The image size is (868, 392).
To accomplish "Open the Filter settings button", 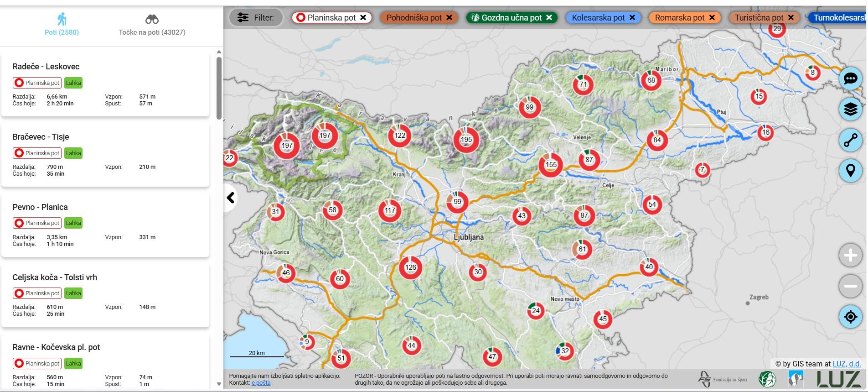I will pyautogui.click(x=256, y=18).
